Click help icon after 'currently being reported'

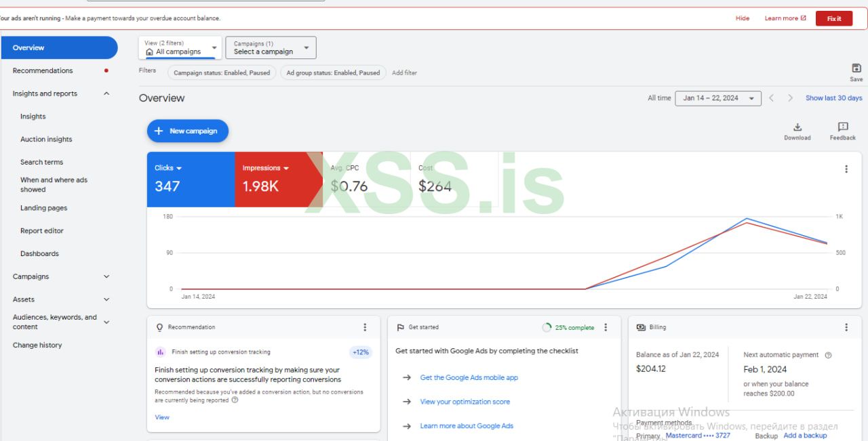235,400
